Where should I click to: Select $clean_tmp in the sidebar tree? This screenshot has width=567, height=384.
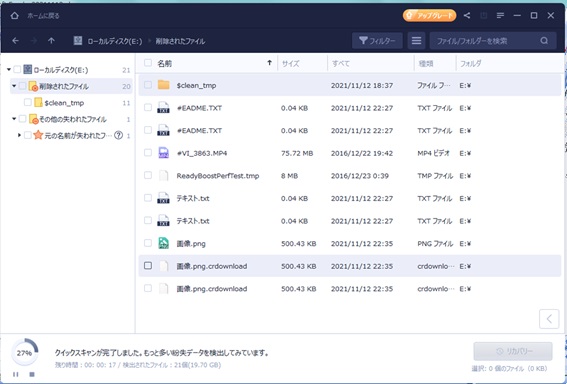(x=64, y=103)
